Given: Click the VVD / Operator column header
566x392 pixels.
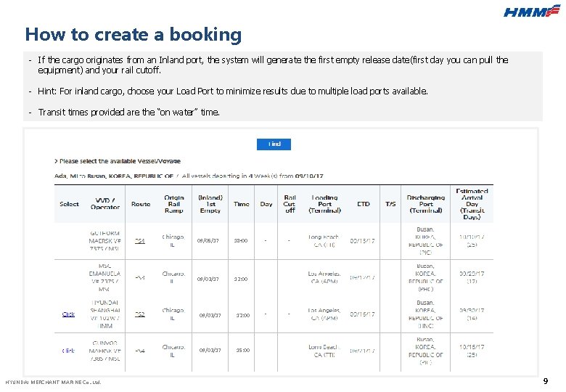Looking at the screenshot, I should [105, 204].
